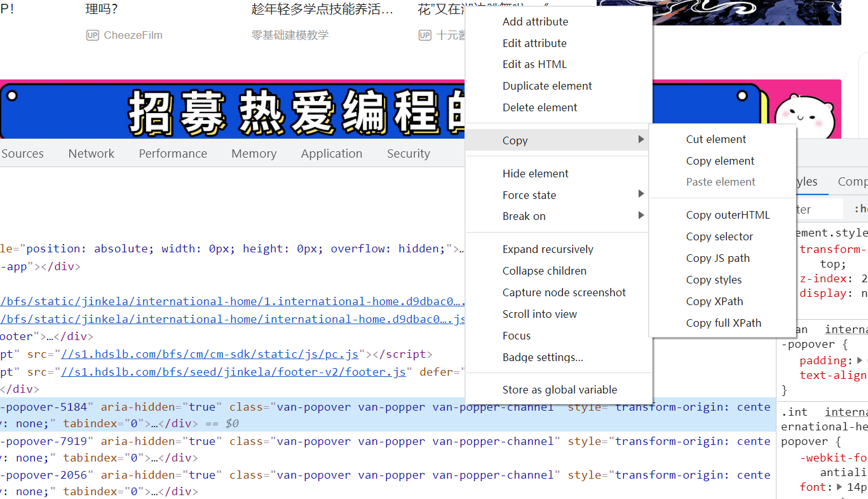The image size is (868, 499).
Task: Click the UP badge beside 十元酱
Action: click(x=425, y=36)
